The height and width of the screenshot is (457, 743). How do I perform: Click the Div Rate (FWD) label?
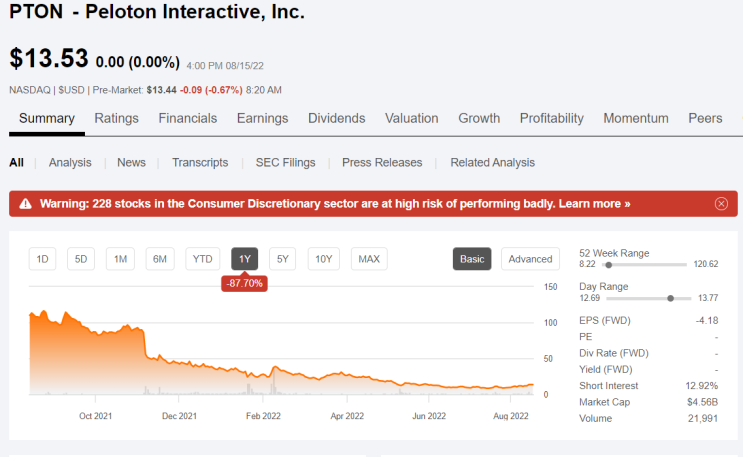tap(614, 353)
